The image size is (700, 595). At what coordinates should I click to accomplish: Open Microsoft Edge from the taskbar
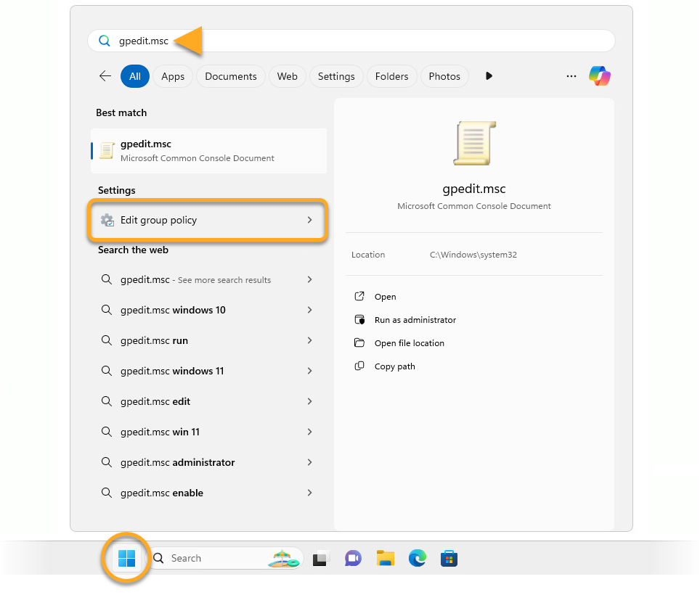tap(417, 558)
